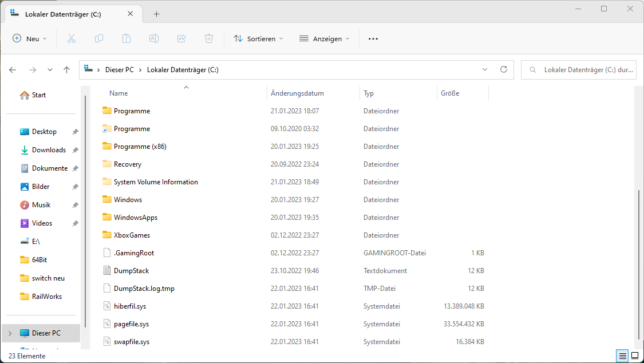This screenshot has width=644, height=363.
Task: Sort by the Größe column header
Action: [450, 93]
